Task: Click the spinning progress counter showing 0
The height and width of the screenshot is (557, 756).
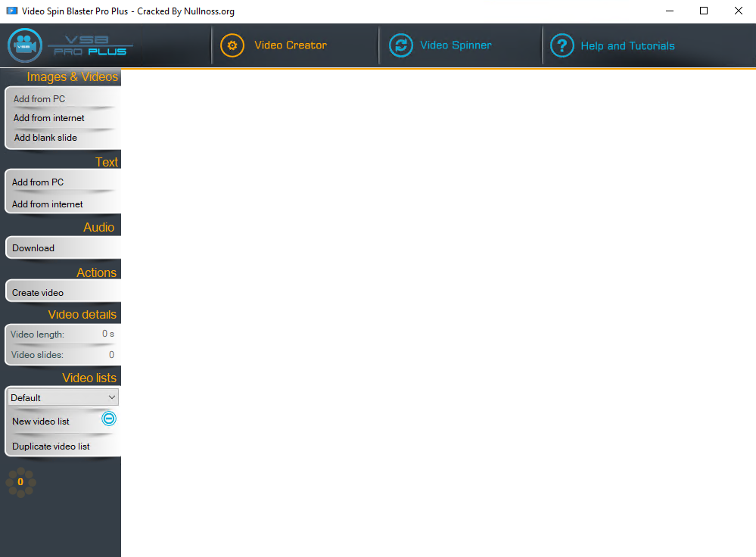Action: tap(20, 482)
